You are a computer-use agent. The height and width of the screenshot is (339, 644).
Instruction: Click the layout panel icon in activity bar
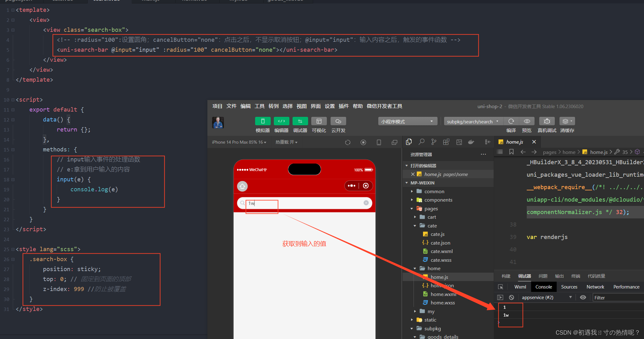pos(459,142)
